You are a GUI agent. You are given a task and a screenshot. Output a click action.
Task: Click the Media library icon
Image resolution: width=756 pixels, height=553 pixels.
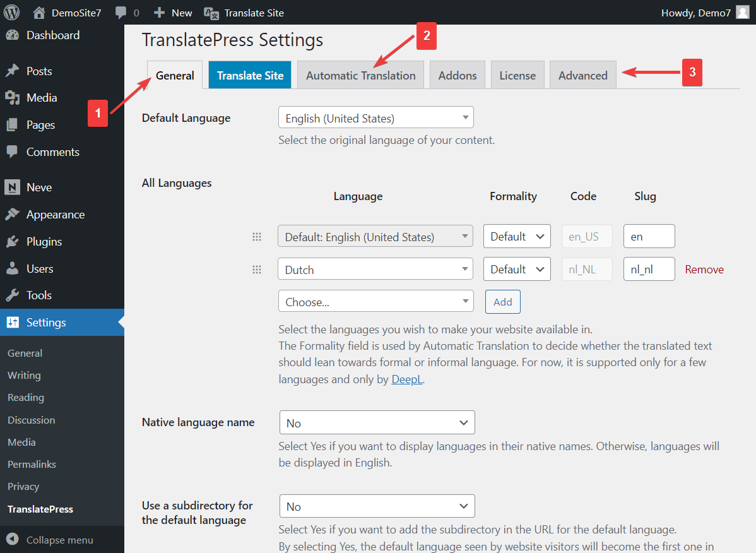coord(13,98)
